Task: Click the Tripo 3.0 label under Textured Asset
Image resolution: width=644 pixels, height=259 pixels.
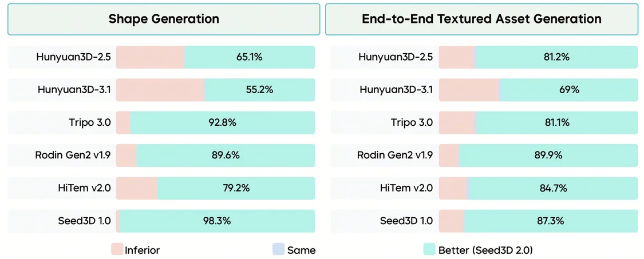Action: [x=412, y=122]
